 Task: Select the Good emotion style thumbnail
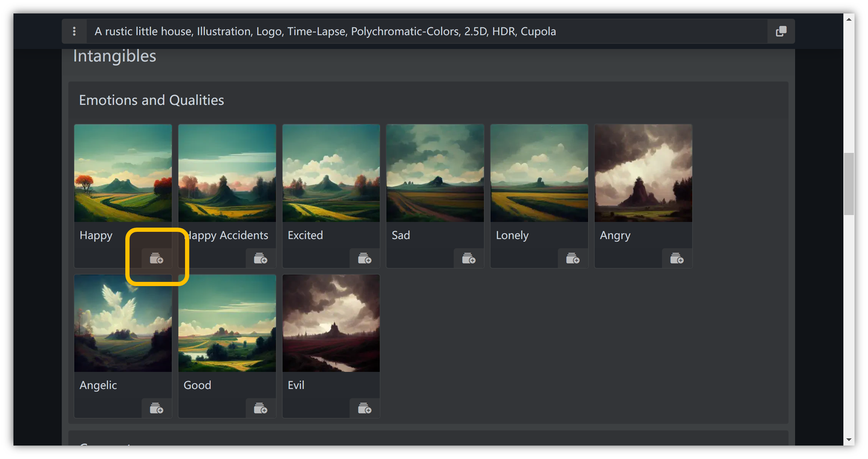[226, 323]
